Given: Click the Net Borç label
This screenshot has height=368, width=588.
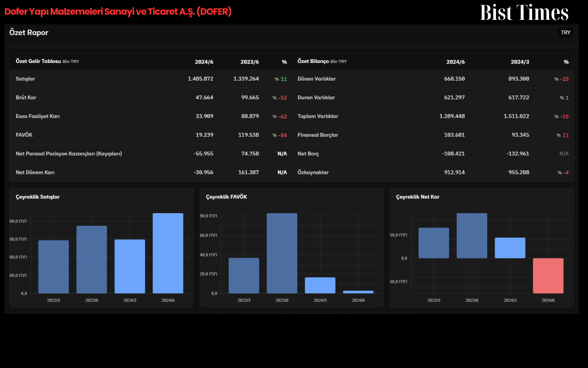Looking at the screenshot, I should click(x=308, y=154).
